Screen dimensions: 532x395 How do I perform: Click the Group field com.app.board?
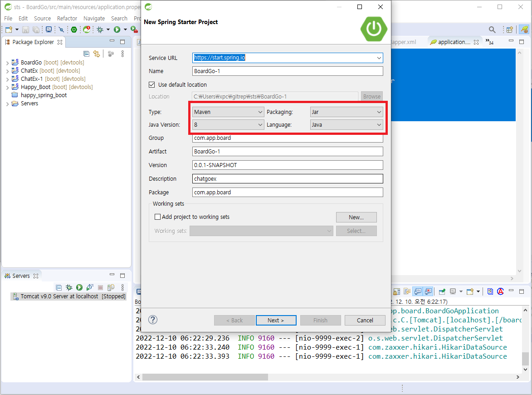pyautogui.click(x=288, y=138)
